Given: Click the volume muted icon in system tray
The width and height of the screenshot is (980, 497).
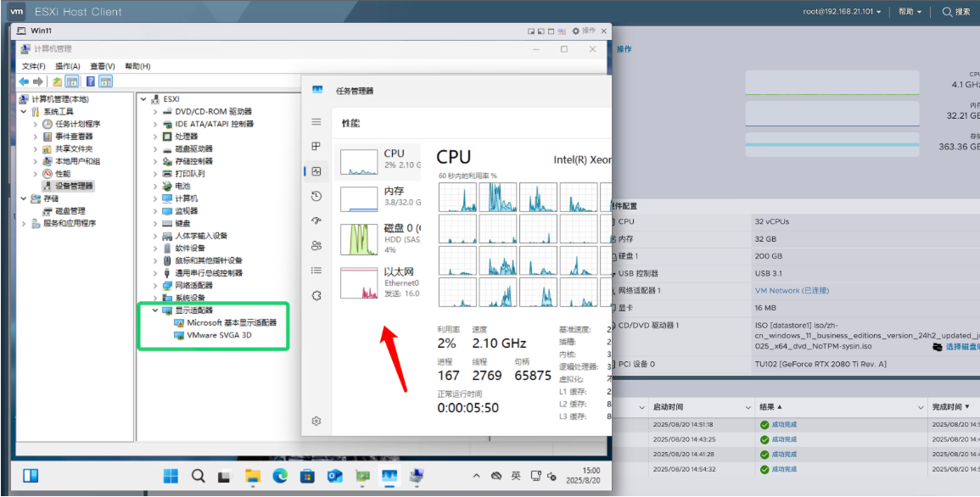Looking at the screenshot, I should tap(552, 477).
